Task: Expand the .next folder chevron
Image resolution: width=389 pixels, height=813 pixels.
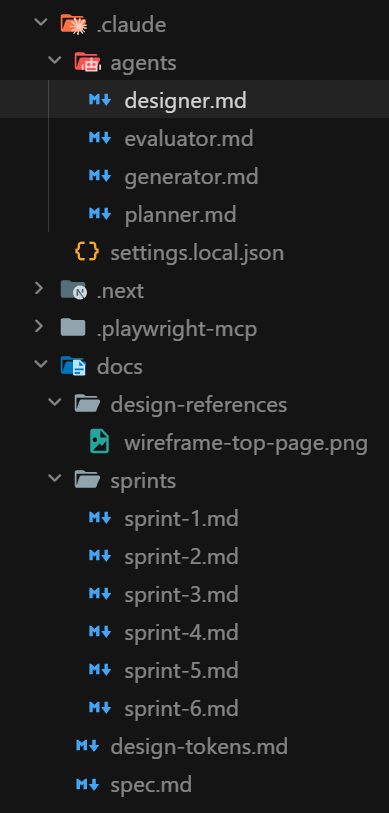Action: 39,288
